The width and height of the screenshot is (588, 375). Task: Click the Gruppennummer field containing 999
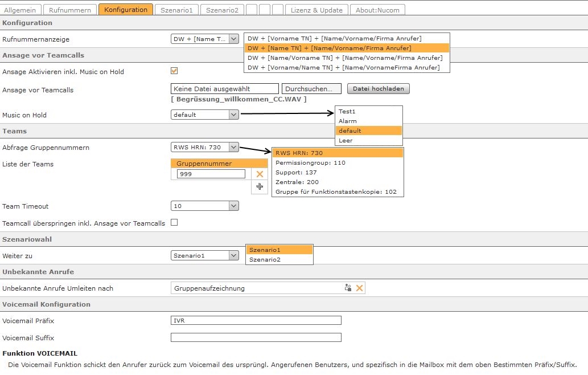tap(211, 174)
